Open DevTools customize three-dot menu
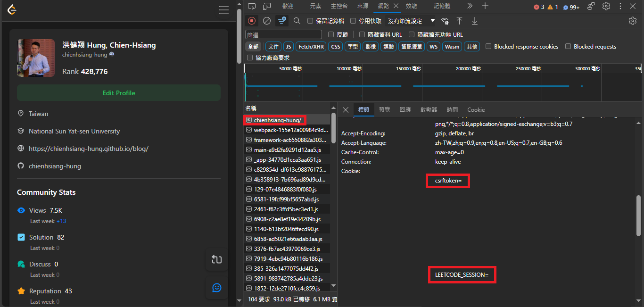The image size is (644, 307). 620,6
